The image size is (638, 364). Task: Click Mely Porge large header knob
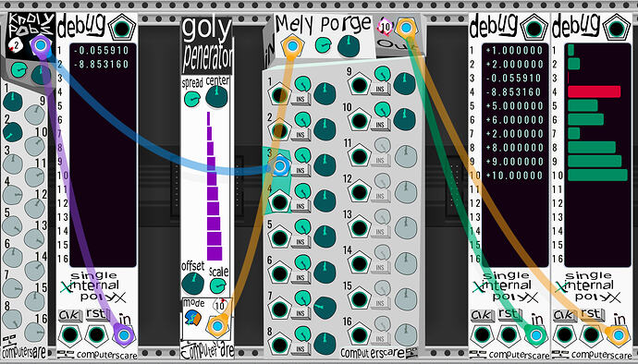click(349, 46)
